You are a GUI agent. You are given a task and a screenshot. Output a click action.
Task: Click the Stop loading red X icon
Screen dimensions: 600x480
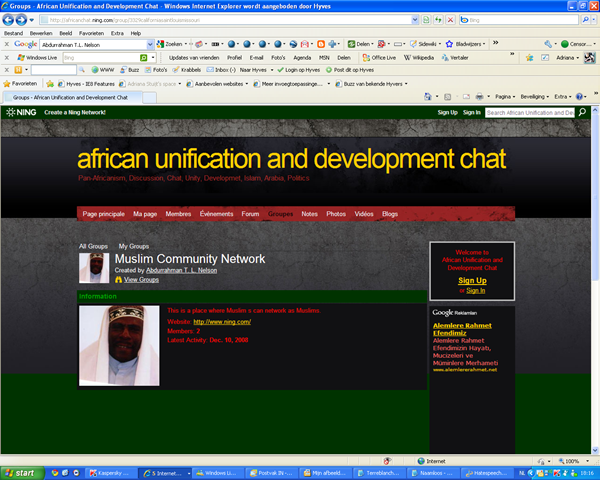pyautogui.click(x=451, y=20)
